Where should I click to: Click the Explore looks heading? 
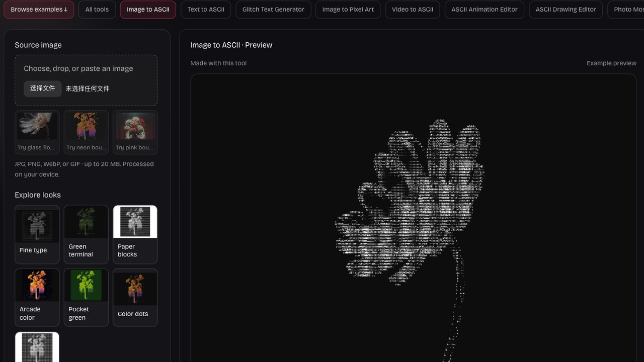38,195
